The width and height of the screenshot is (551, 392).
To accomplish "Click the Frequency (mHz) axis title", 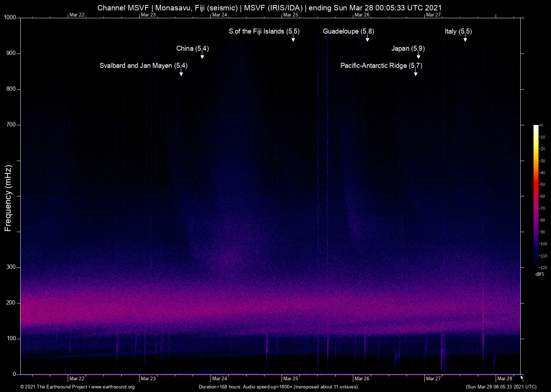I will pos(8,198).
